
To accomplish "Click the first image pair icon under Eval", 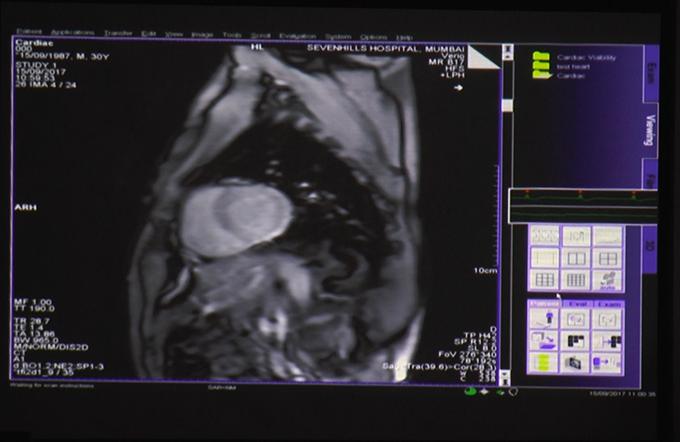I will coord(576,319).
